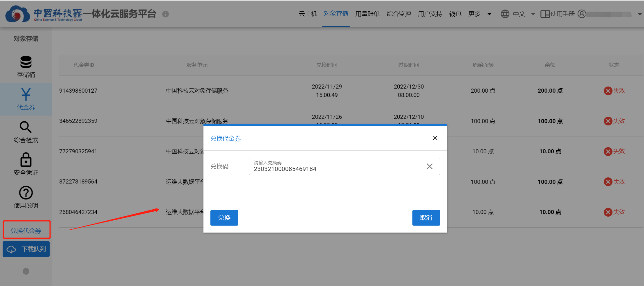Click redemption time 2022/11/29 15:00:49
Screen dimensions: 644x286
tap(327, 91)
